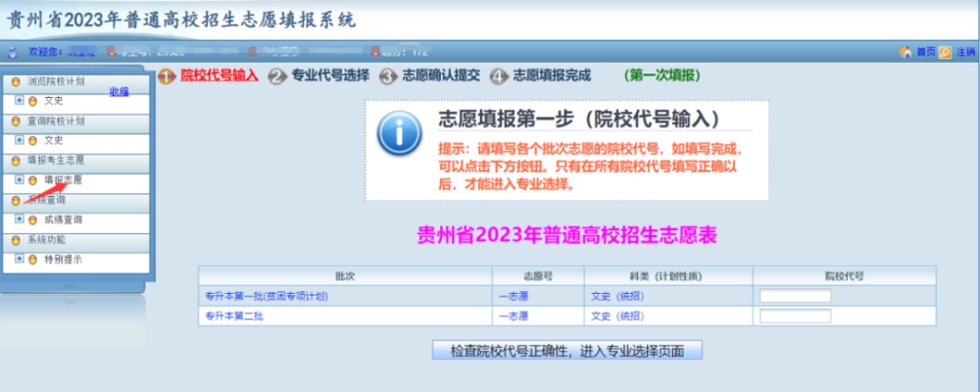Open 成绩查询 in the sidebar
Image resolution: width=980 pixels, height=392 pixels.
coord(63,220)
